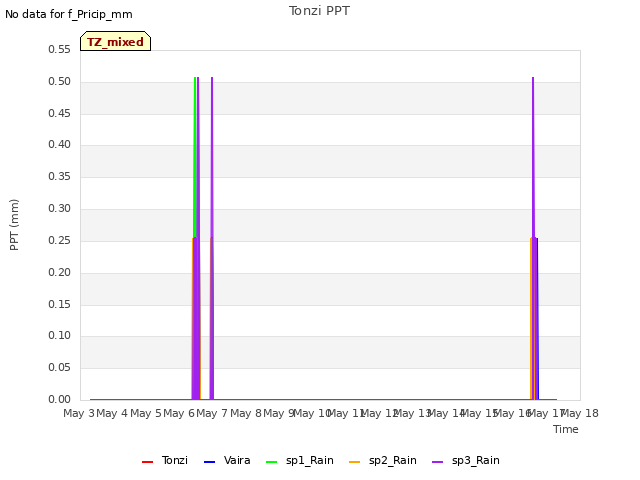Click the 0.00 y-axis tick label
Image resolution: width=640 pixels, height=480 pixels.
(59, 399)
